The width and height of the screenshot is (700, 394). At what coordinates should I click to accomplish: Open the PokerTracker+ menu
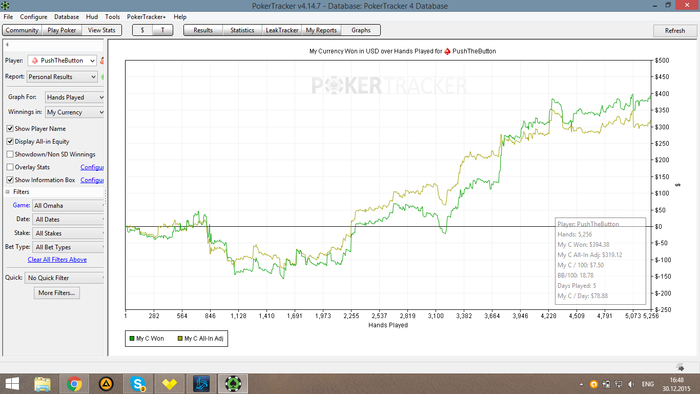coord(146,17)
